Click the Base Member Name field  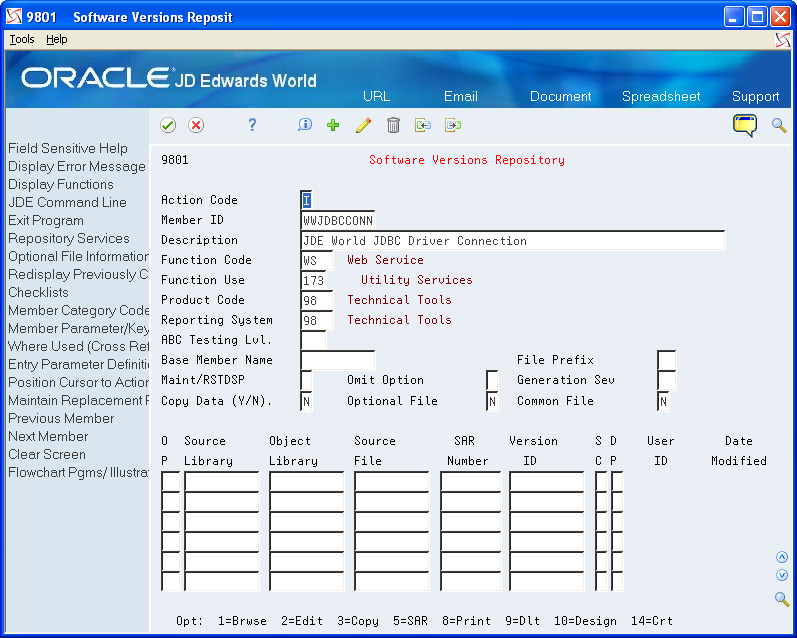click(338, 360)
